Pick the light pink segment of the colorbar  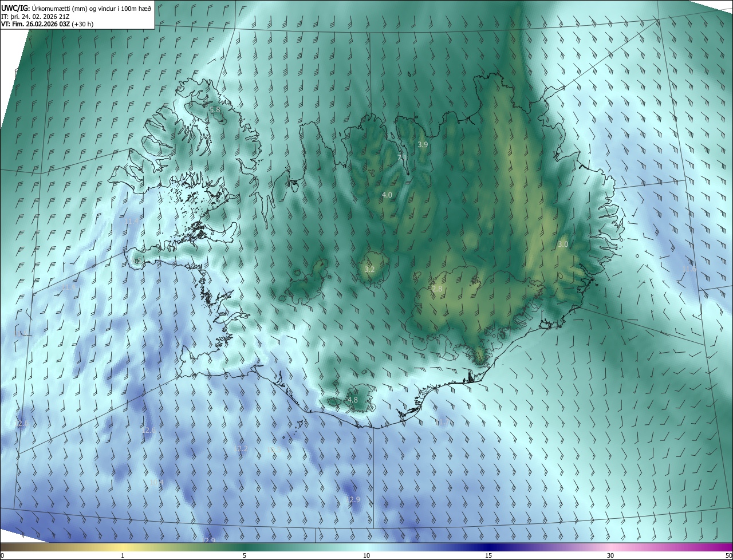[610, 547]
